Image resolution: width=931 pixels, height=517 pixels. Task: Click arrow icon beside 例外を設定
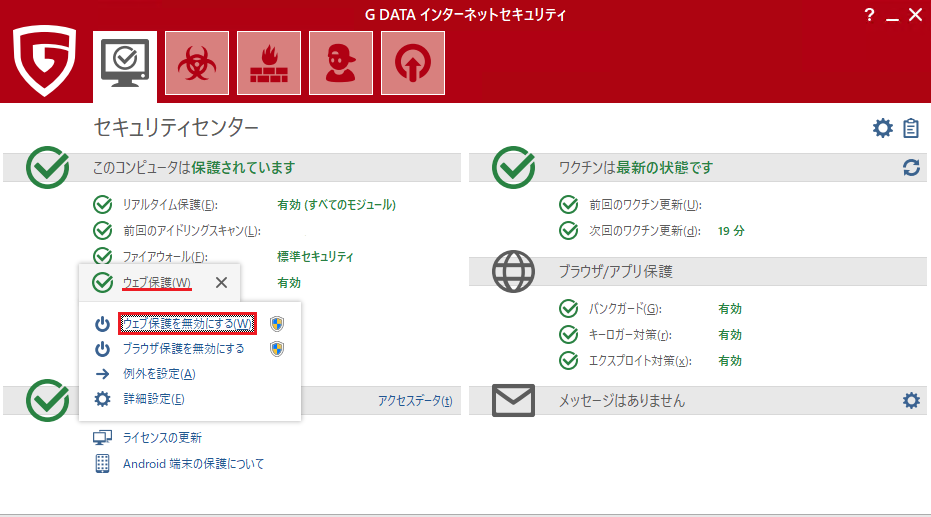coord(102,374)
